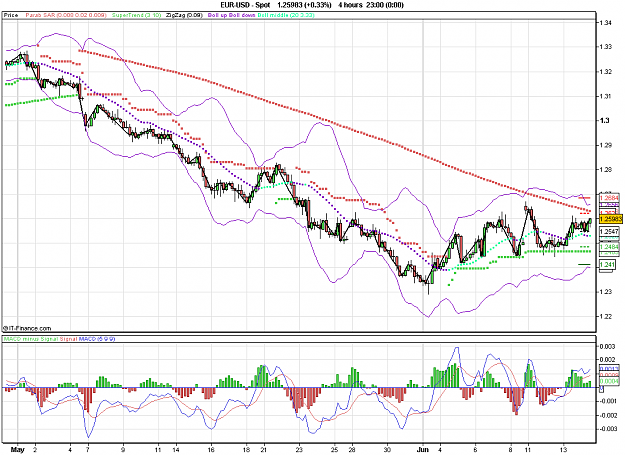Click the Price legend label
The width and height of the screenshot is (625, 455).
pyautogui.click(x=11, y=15)
